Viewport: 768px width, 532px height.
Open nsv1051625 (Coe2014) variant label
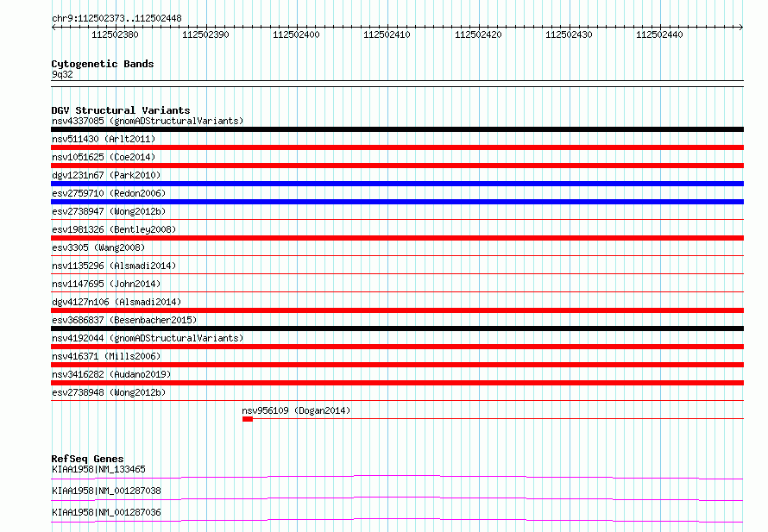[x=104, y=157]
